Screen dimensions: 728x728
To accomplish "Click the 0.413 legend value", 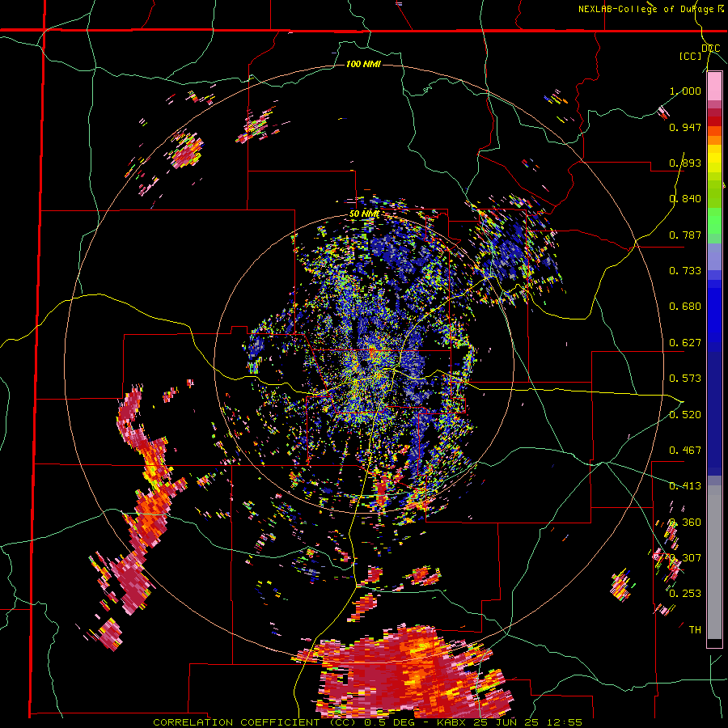I will [685, 486].
